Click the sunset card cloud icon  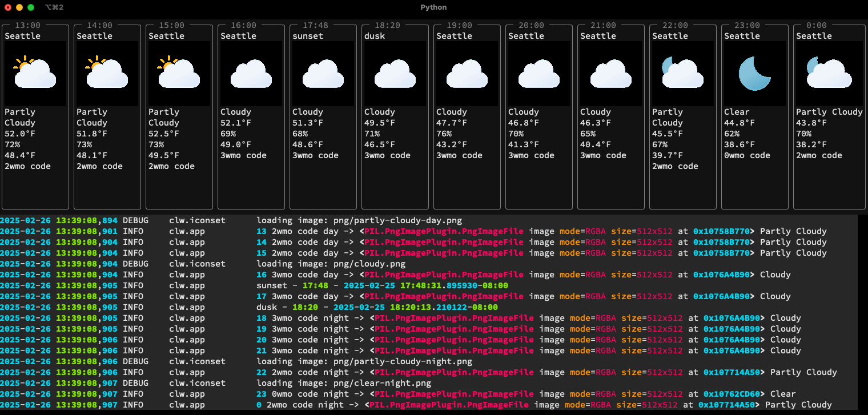(323, 74)
